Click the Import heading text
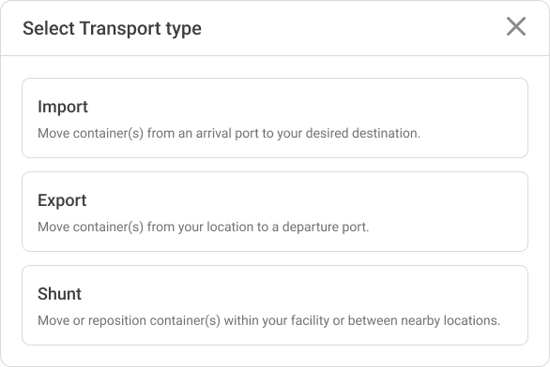Screen dimensions: 550x367 63,107
